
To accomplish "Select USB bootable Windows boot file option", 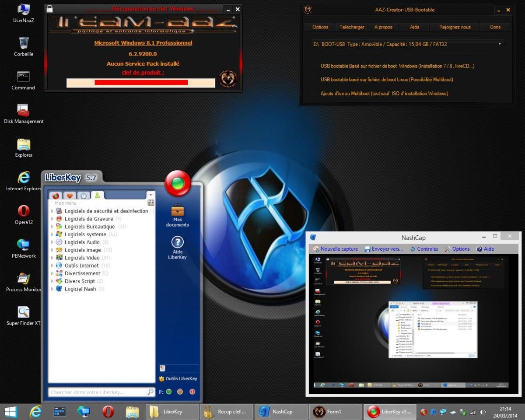I will [314, 66].
